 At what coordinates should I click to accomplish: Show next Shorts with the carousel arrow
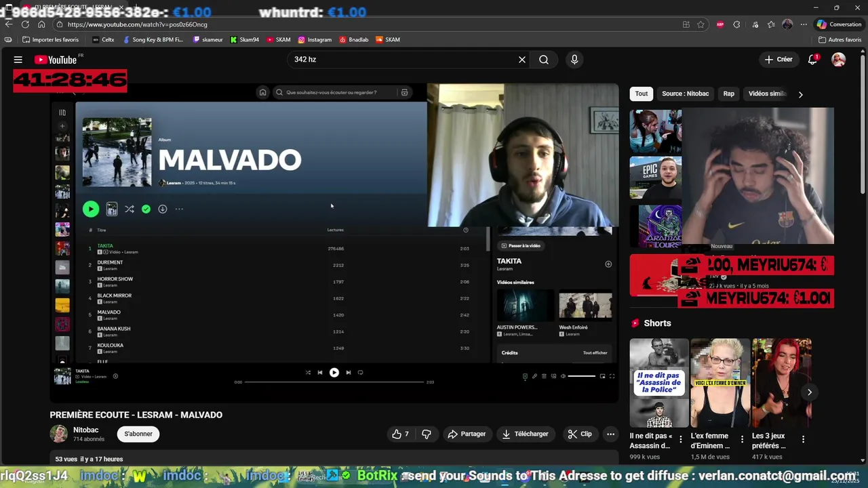coord(809,392)
